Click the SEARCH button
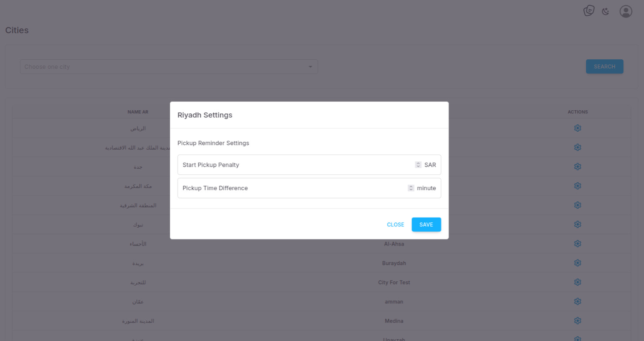The image size is (644, 341). point(604,67)
